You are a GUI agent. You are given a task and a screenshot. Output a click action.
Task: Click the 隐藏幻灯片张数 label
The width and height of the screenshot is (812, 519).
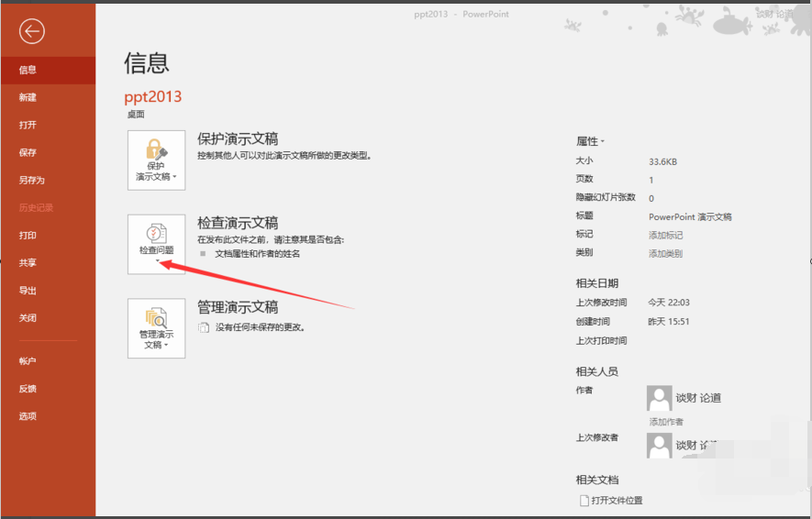click(x=606, y=197)
